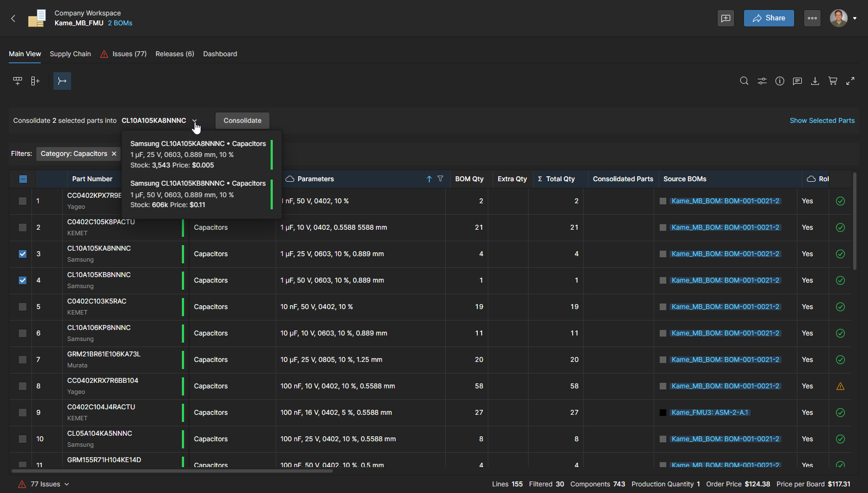Click the black Kame_FMU3 BOM color swatch
The height and width of the screenshot is (493, 868).
(663, 413)
